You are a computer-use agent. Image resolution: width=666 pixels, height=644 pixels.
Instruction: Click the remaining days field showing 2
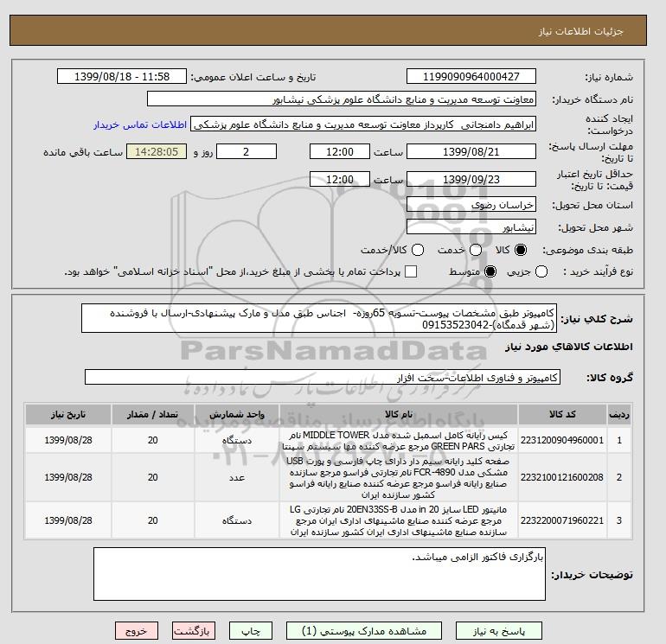247,151
